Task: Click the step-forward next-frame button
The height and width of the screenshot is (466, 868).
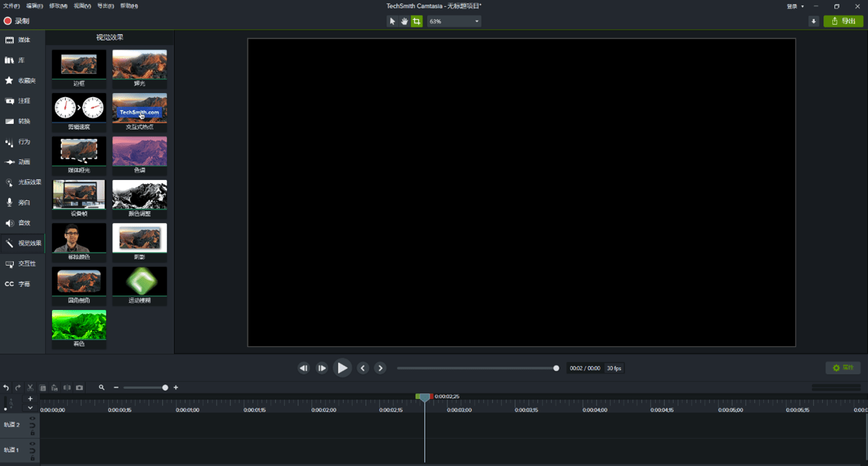Action: pos(321,368)
